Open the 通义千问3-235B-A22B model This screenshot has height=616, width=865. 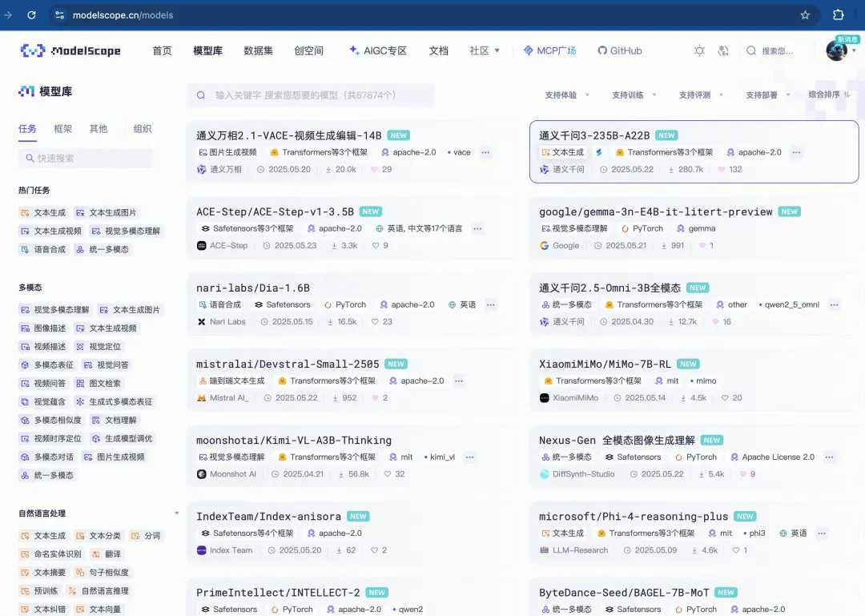tap(594, 135)
